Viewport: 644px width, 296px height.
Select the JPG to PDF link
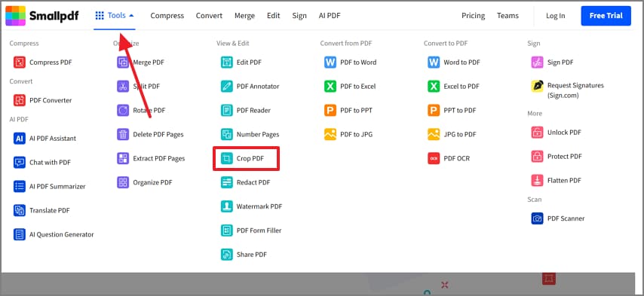[x=459, y=134]
